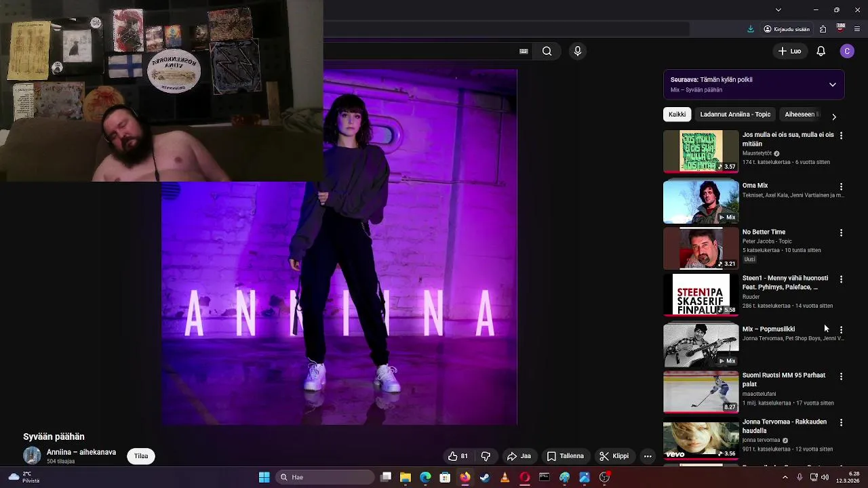The image size is (868, 488).
Task: Open Firefox downloads arrow icon
Action: [x=751, y=29]
